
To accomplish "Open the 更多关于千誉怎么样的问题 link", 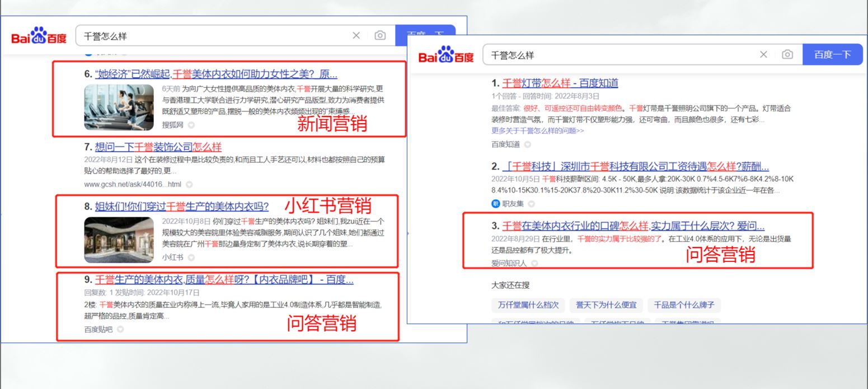I will pyautogui.click(x=537, y=130).
